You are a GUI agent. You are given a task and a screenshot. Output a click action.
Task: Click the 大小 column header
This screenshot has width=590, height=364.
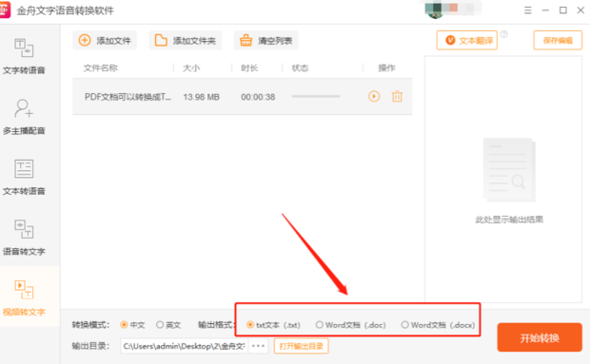pyautogui.click(x=191, y=68)
